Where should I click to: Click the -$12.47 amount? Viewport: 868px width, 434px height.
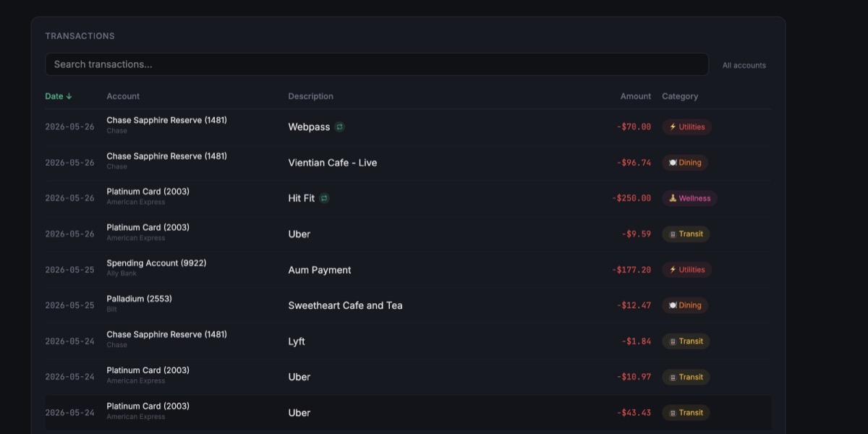click(634, 305)
